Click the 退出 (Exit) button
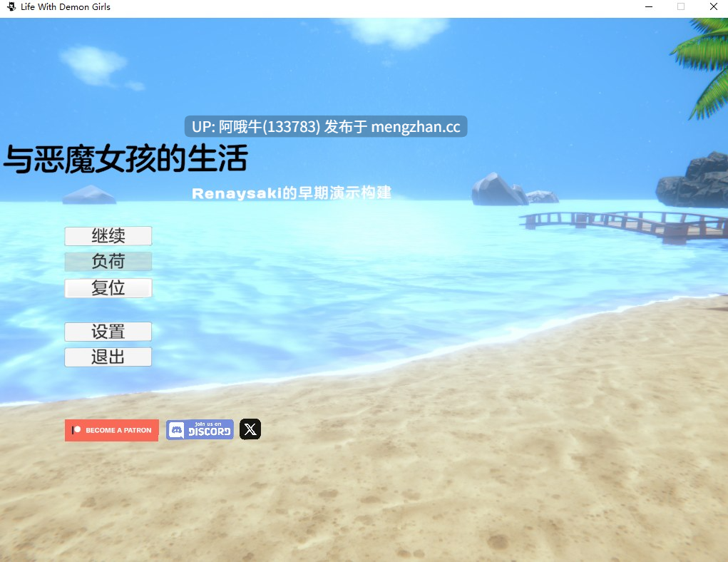The image size is (728, 562). (x=108, y=357)
